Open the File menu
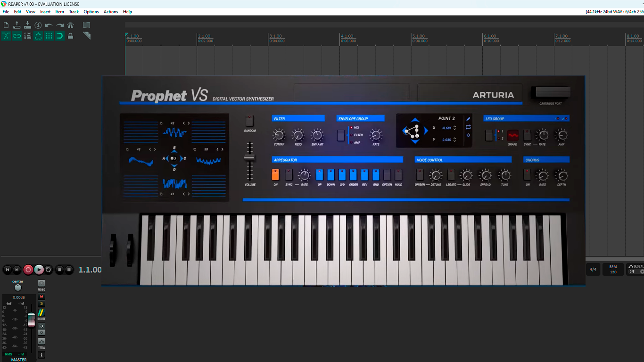This screenshot has height=362, width=644. [x=6, y=12]
